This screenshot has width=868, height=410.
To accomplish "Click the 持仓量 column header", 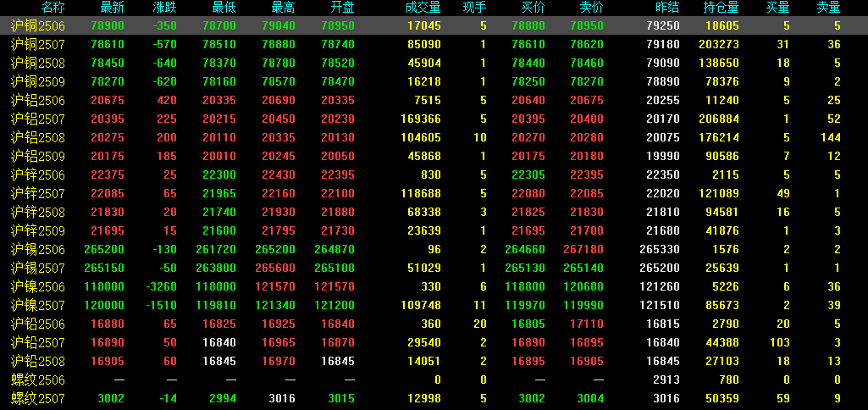I will click(721, 8).
